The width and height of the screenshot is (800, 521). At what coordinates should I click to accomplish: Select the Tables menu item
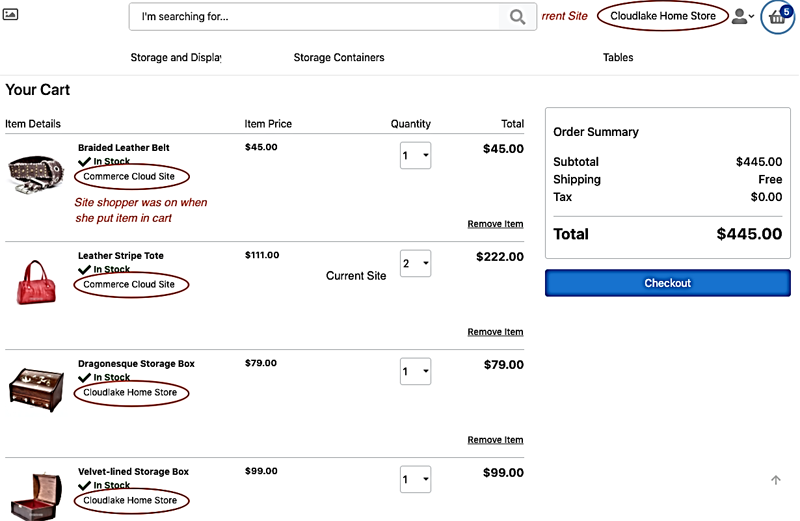point(618,58)
